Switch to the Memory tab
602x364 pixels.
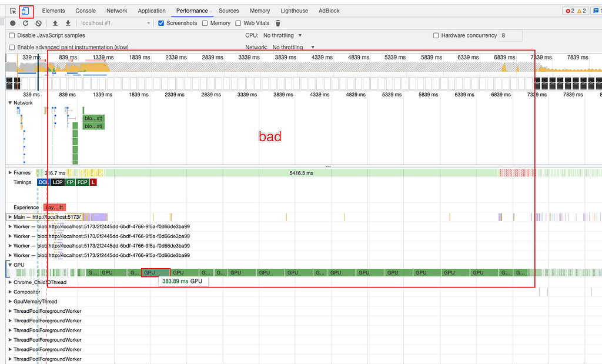[259, 10]
